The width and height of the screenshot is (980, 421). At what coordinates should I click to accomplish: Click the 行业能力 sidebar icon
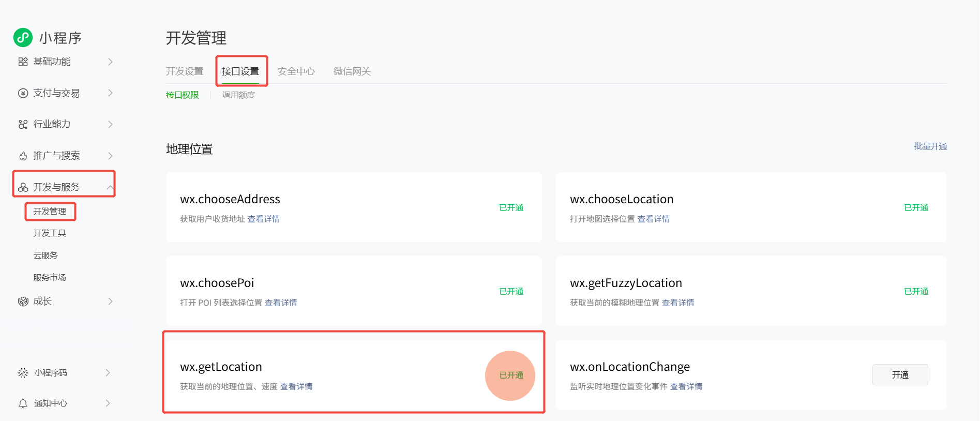click(23, 125)
